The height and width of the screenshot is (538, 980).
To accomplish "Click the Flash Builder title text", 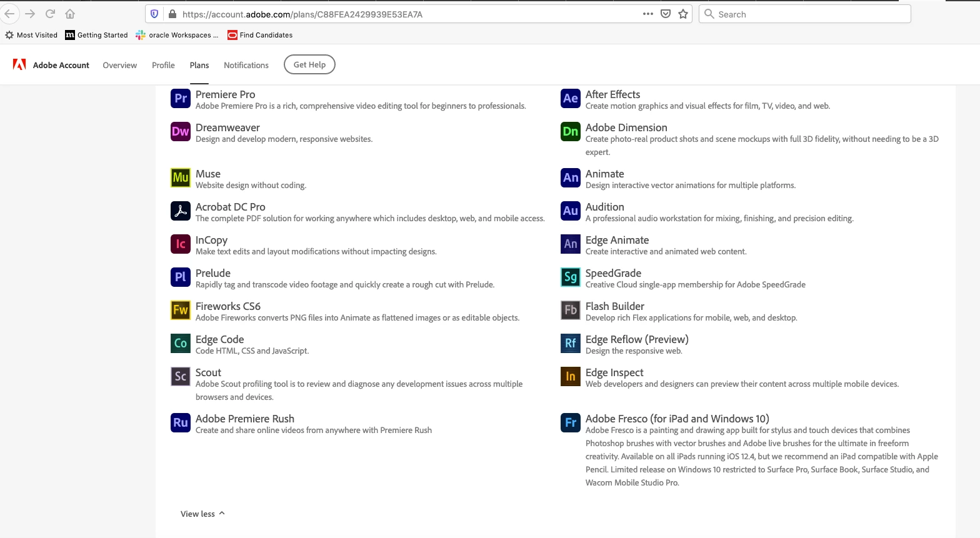I will tap(615, 306).
